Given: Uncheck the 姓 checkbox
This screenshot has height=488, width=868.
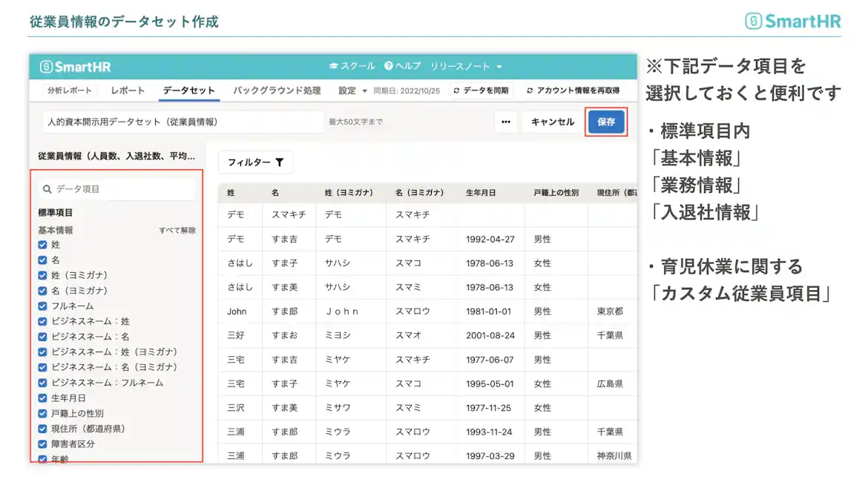Looking at the screenshot, I should (x=42, y=243).
